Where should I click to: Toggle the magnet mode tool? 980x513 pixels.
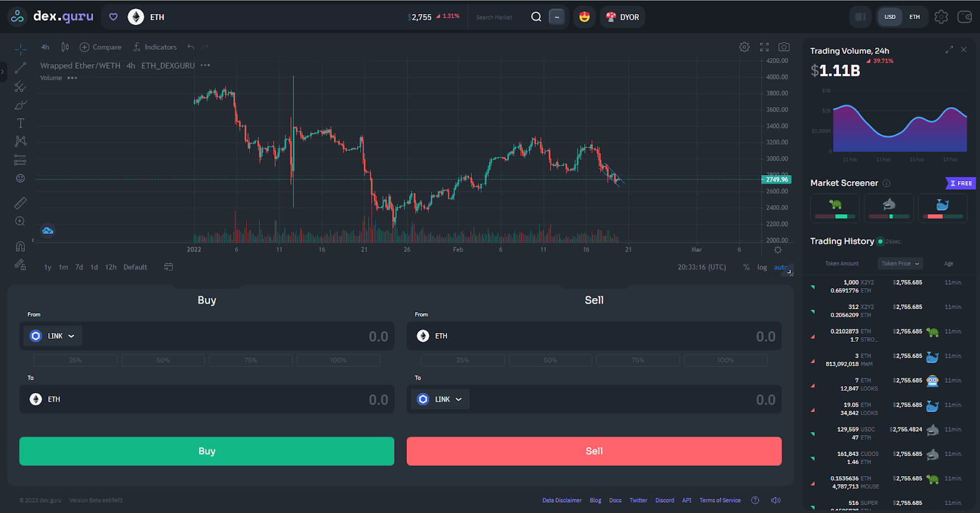(x=20, y=246)
